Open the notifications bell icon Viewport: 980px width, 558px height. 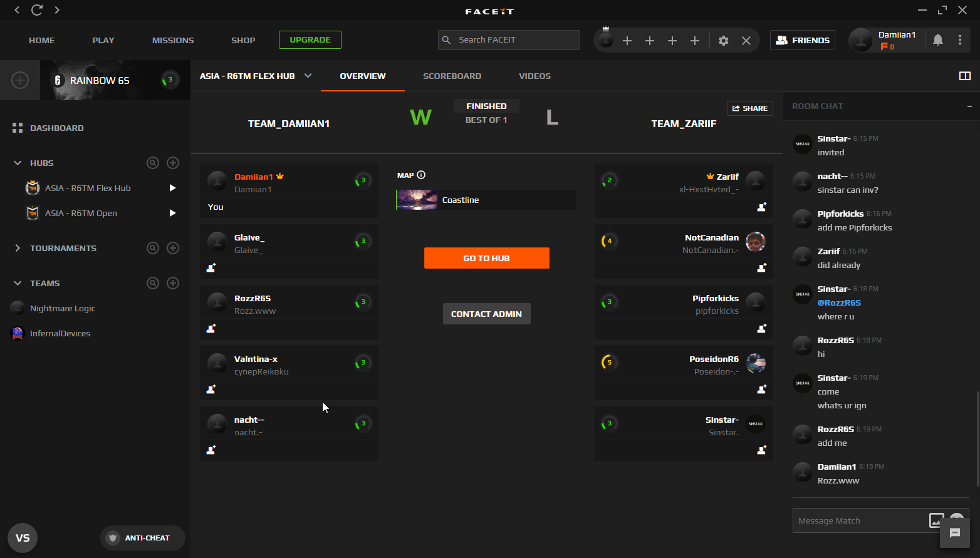click(937, 40)
